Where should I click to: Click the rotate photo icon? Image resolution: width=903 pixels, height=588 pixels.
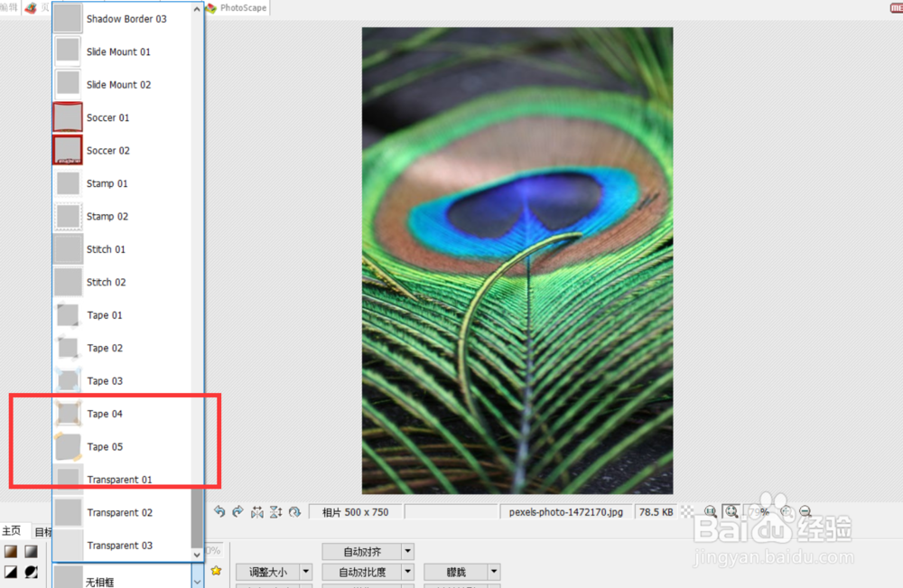pos(295,511)
